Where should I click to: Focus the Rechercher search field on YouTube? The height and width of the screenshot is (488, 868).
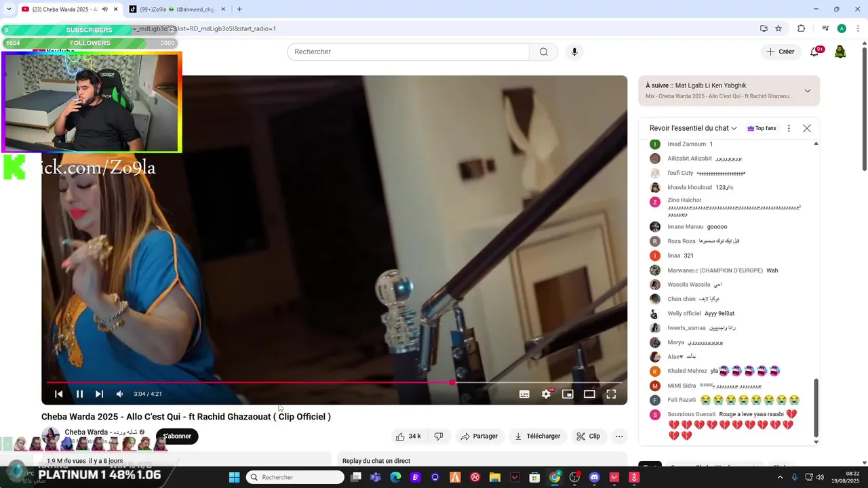(408, 52)
